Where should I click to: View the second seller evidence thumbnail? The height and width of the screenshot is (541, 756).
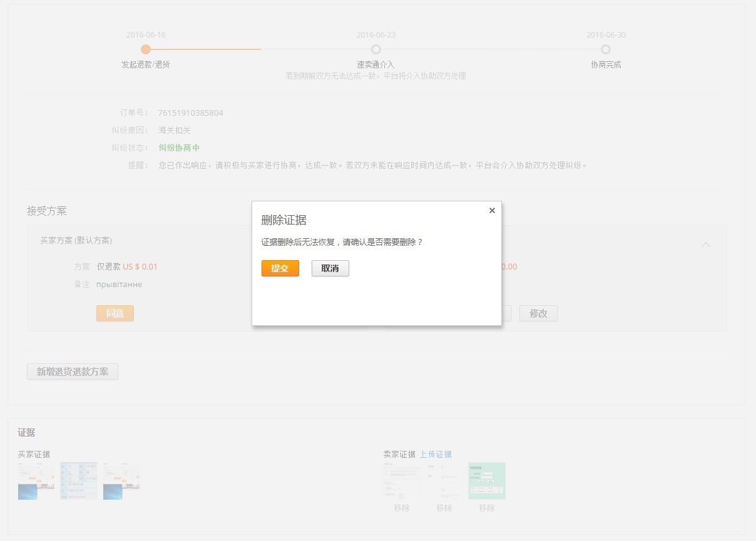point(444,480)
